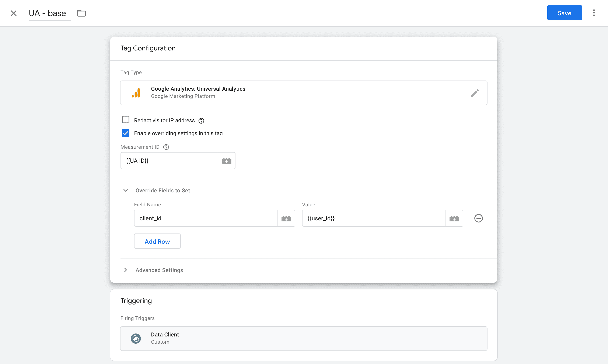This screenshot has width=608, height=364.
Task: Click the variable selector icon next to Measurement ID
Action: point(226,160)
